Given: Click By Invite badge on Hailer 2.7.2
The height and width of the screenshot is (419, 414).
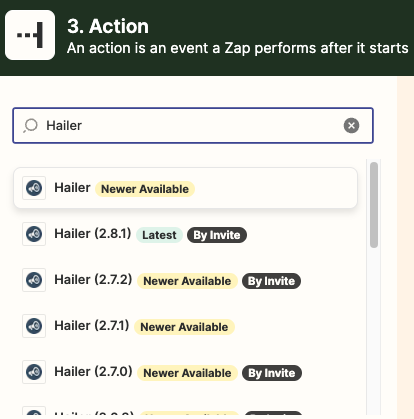Looking at the screenshot, I should [x=272, y=281].
